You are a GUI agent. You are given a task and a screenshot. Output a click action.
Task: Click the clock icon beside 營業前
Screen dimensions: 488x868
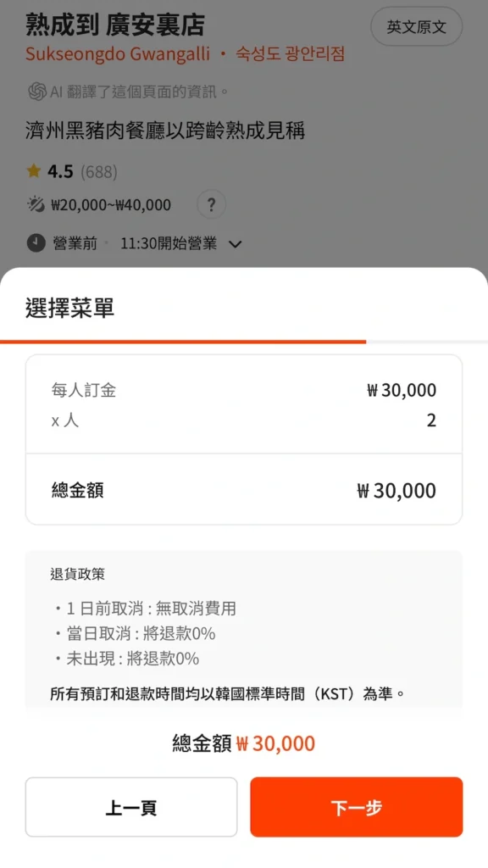(x=33, y=241)
